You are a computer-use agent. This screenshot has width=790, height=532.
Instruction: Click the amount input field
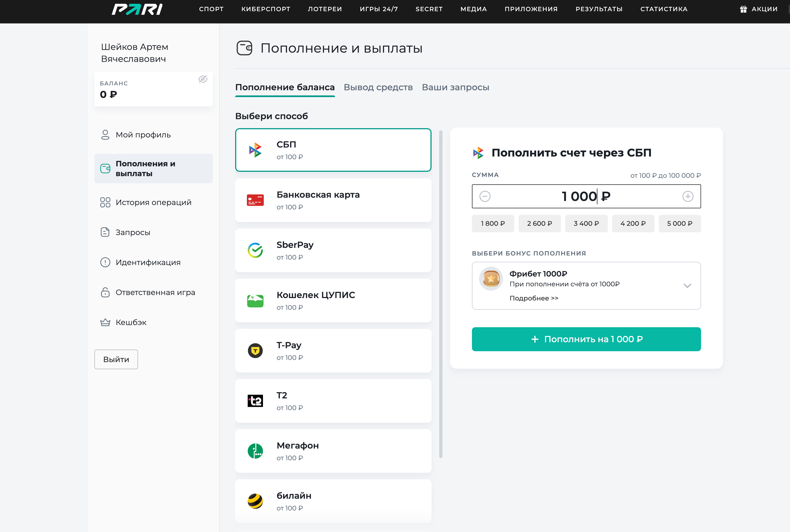pyautogui.click(x=586, y=196)
